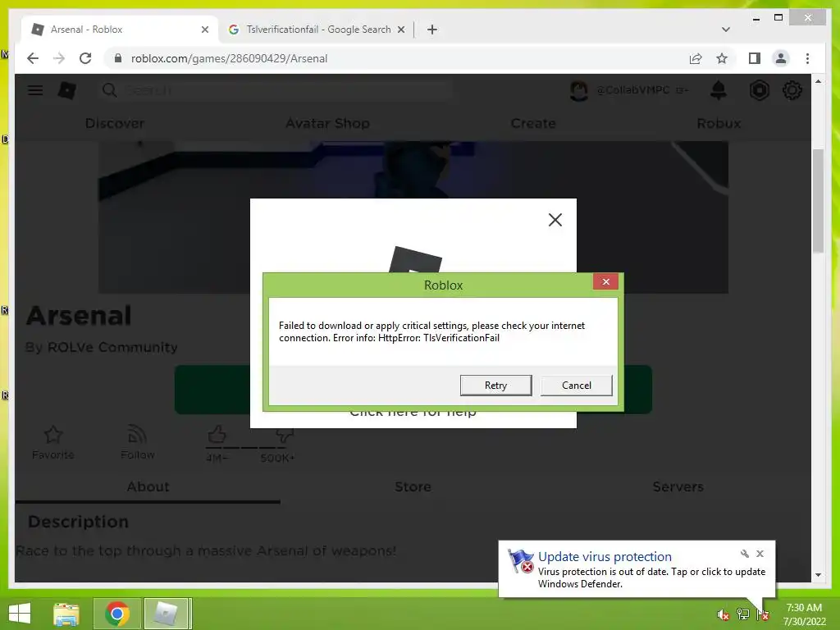Viewport: 840px width, 630px height.
Task: Click the muted volume tray icon
Action: [x=723, y=614]
